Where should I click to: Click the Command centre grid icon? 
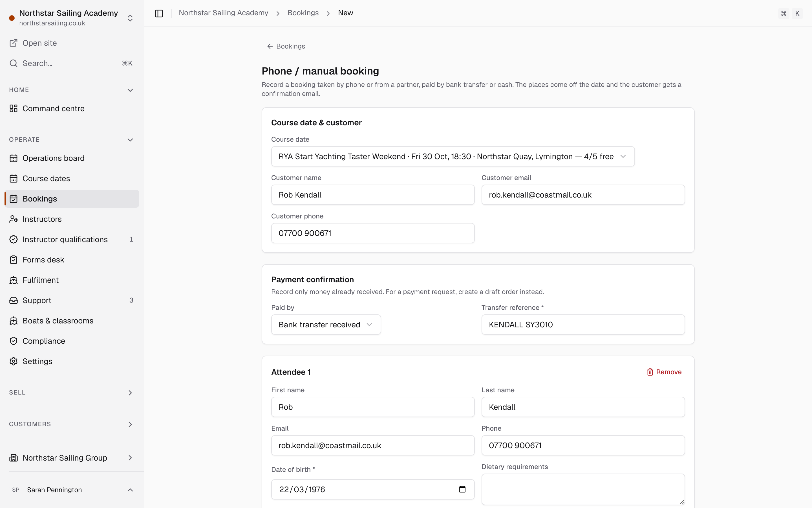pos(14,109)
